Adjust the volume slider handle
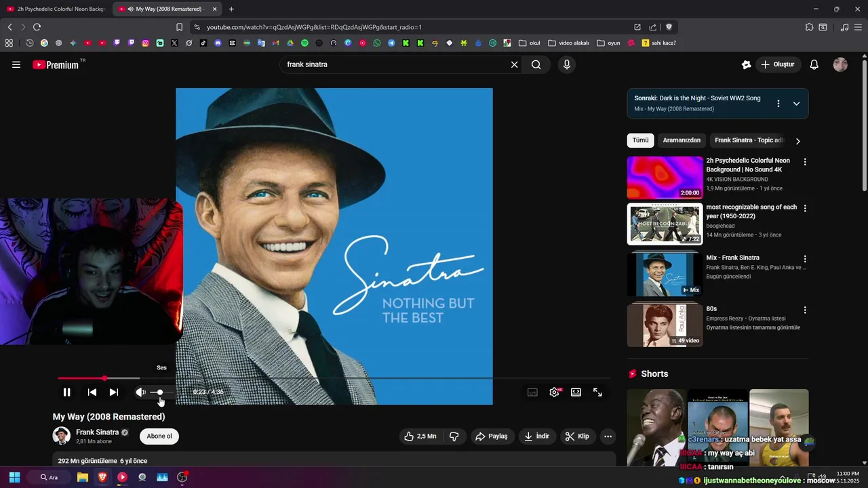 click(159, 392)
